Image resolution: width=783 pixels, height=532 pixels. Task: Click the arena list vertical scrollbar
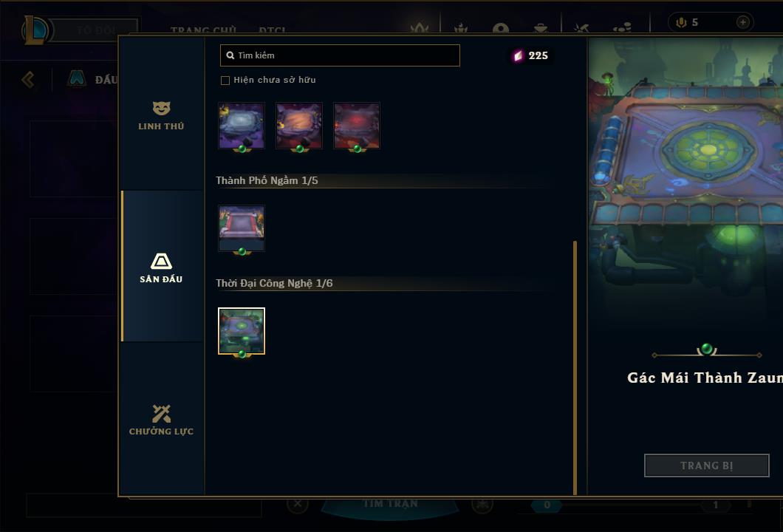[575, 368]
